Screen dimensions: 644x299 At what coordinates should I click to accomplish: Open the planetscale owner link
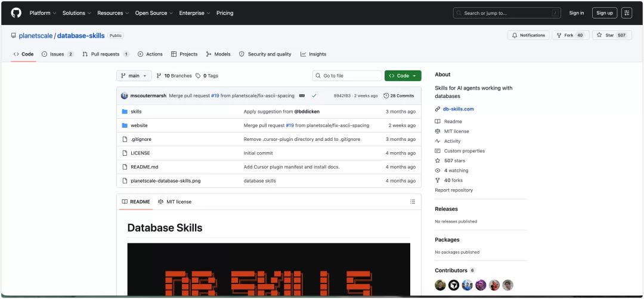(36, 36)
